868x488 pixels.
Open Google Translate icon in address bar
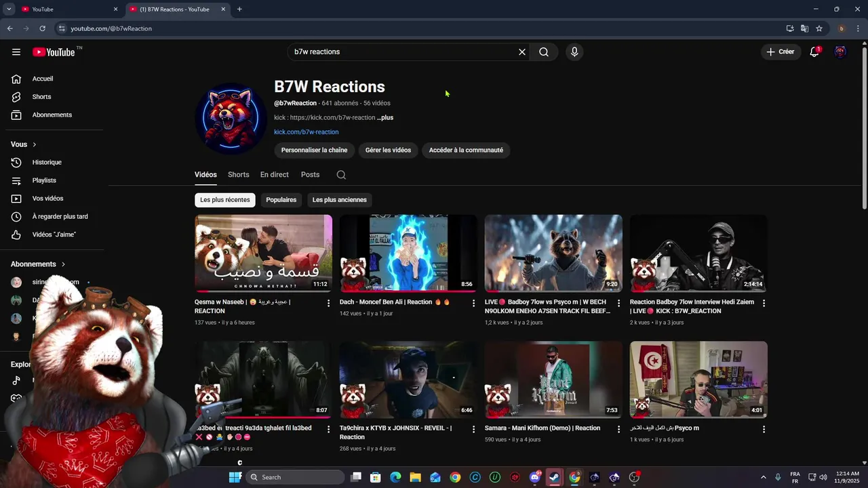pos(804,28)
